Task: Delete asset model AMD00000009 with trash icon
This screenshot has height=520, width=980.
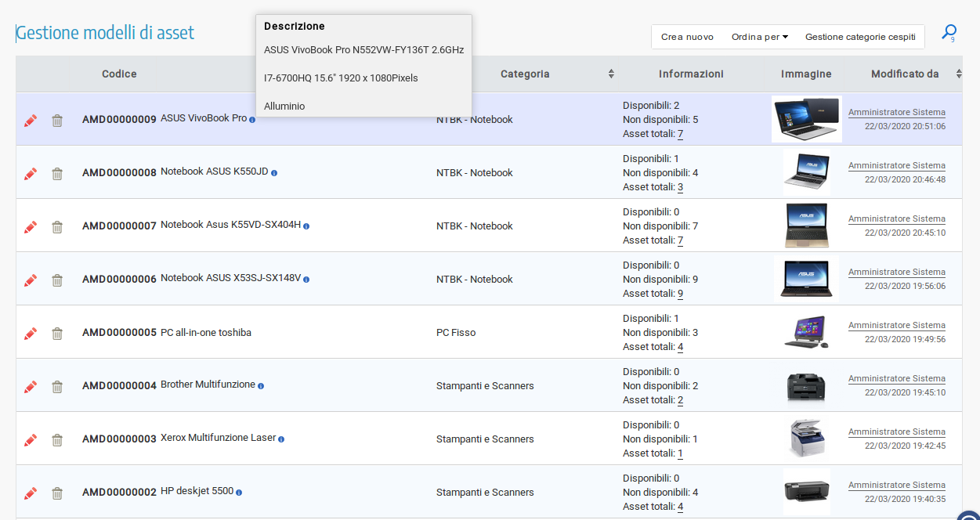Action: click(x=57, y=121)
